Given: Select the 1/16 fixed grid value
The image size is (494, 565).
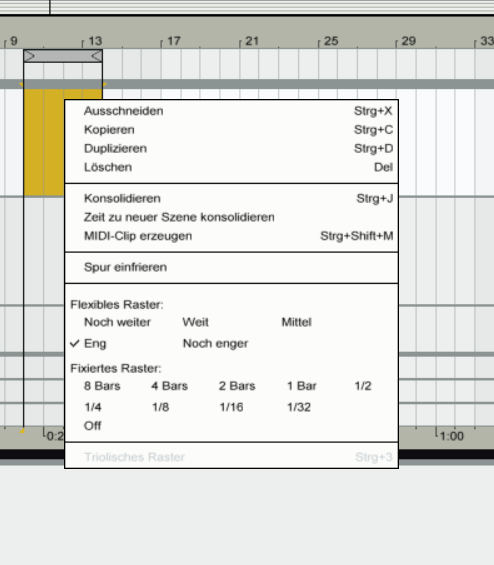Looking at the screenshot, I should [231, 407].
